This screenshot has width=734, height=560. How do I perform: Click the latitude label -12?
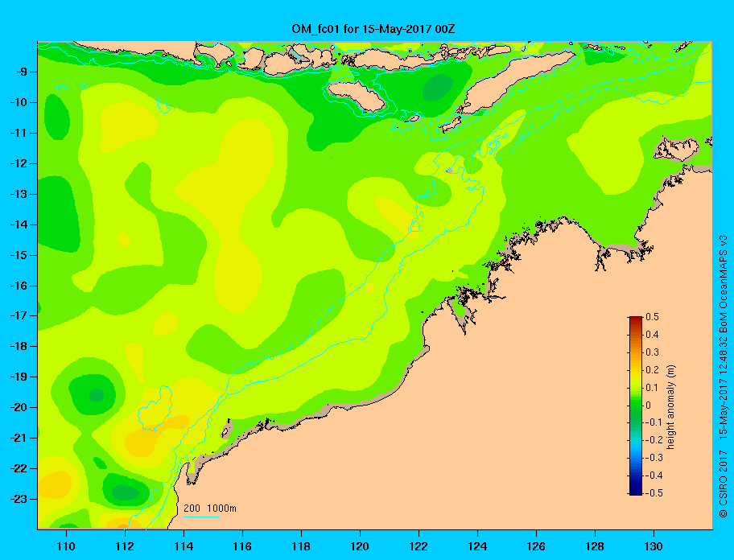tap(18, 164)
